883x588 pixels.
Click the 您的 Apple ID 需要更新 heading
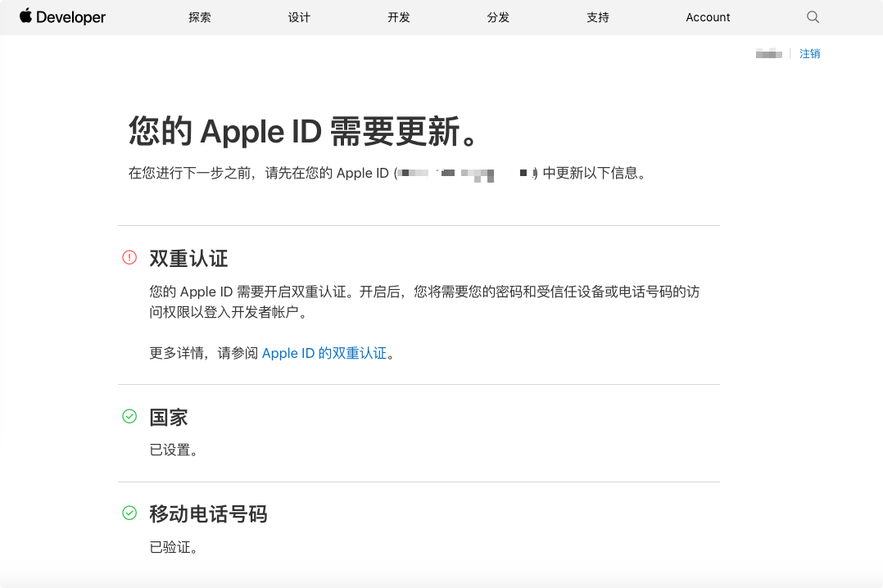pyautogui.click(x=304, y=131)
